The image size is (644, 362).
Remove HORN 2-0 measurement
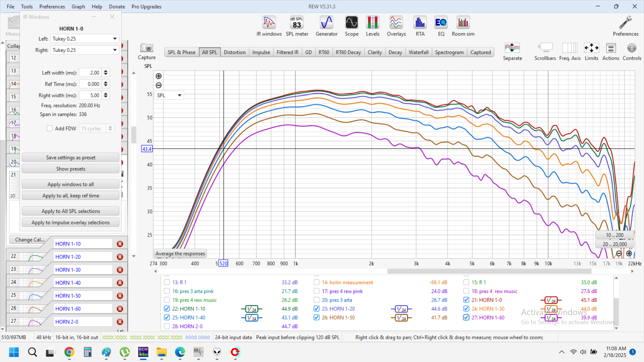[x=120, y=322]
